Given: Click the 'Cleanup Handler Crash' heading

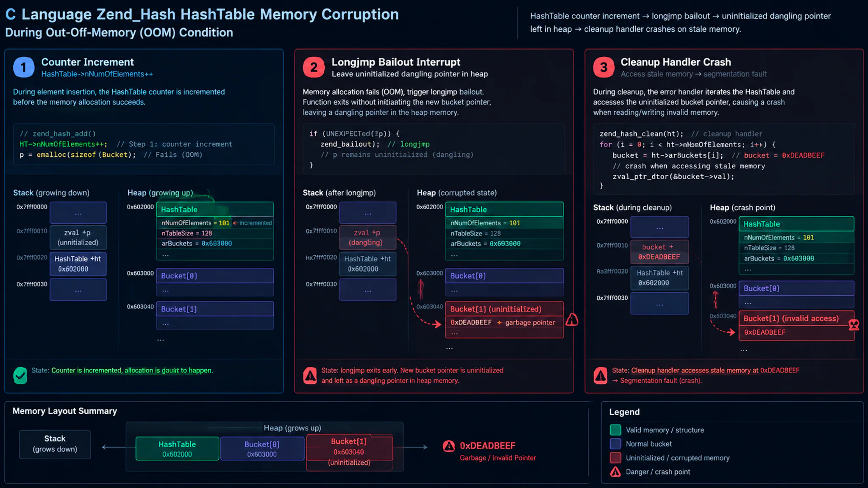Looking at the screenshot, I should [676, 62].
